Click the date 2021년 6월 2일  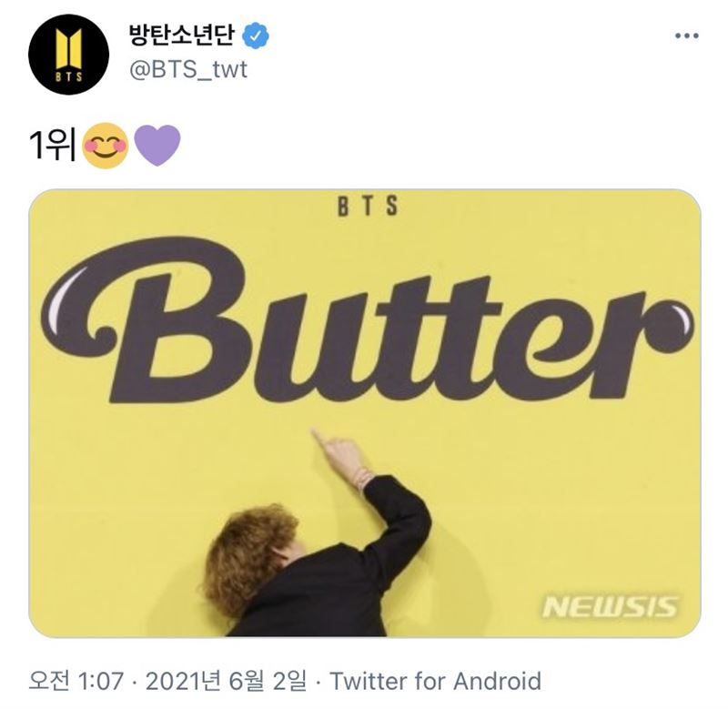coord(226,681)
